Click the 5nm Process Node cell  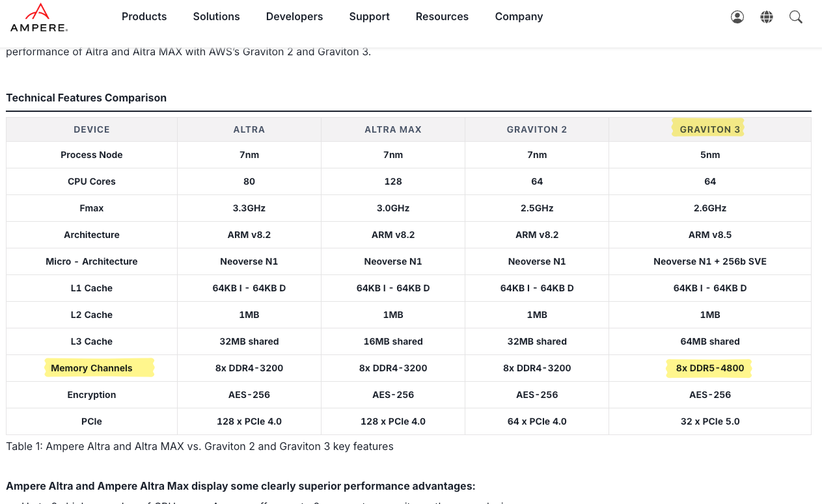tap(710, 155)
